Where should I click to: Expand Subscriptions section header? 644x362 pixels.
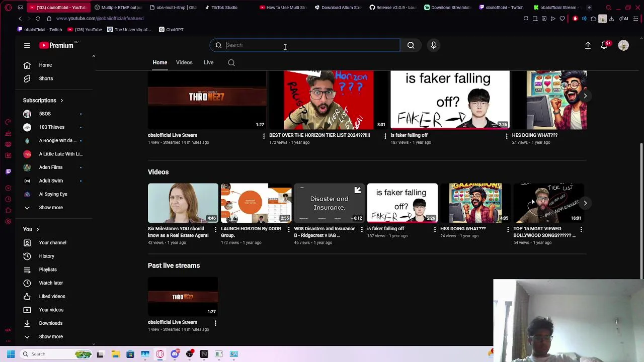pos(43,101)
